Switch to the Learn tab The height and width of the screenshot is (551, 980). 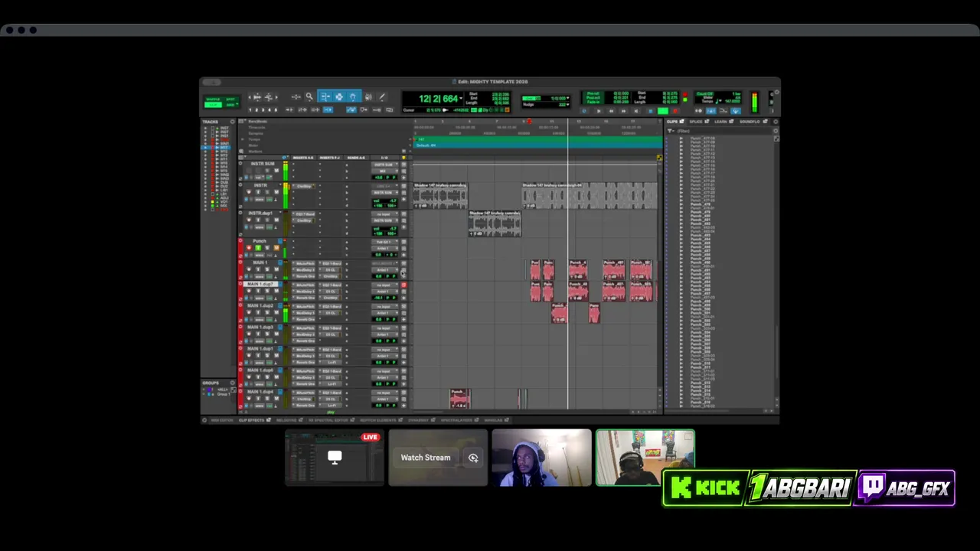click(x=721, y=122)
